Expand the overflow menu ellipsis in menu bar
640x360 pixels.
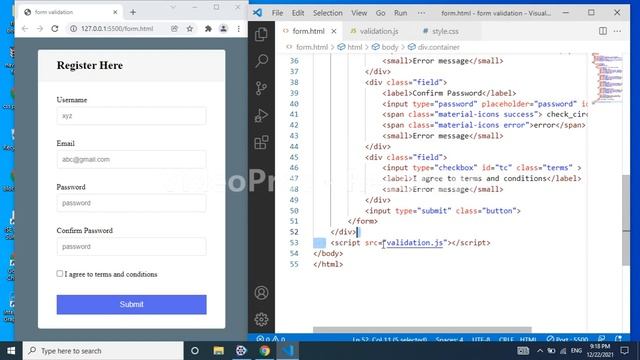click(421, 13)
